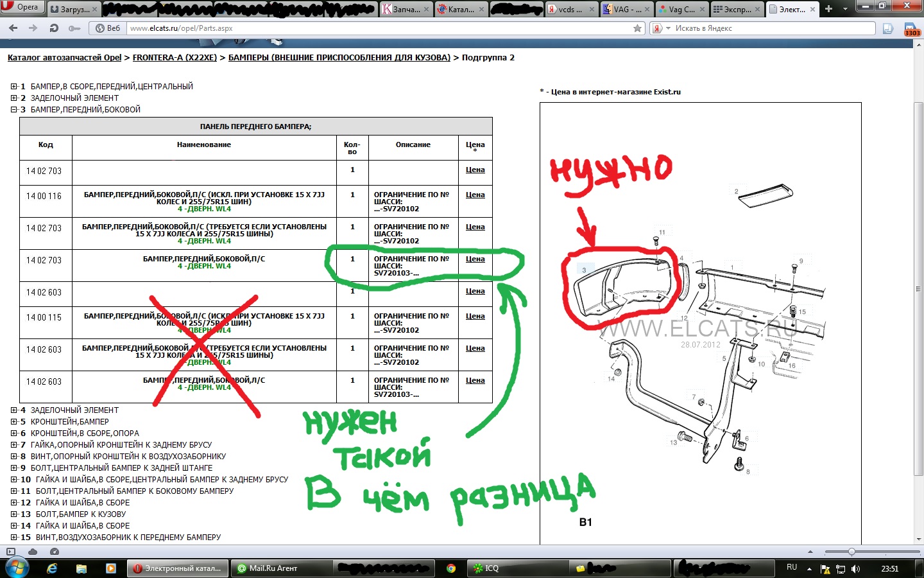This screenshot has width=924, height=578.
Task: Expand item 13 БОЛТ,БАМПЕР К КУЗОВУ
Action: (x=13, y=514)
